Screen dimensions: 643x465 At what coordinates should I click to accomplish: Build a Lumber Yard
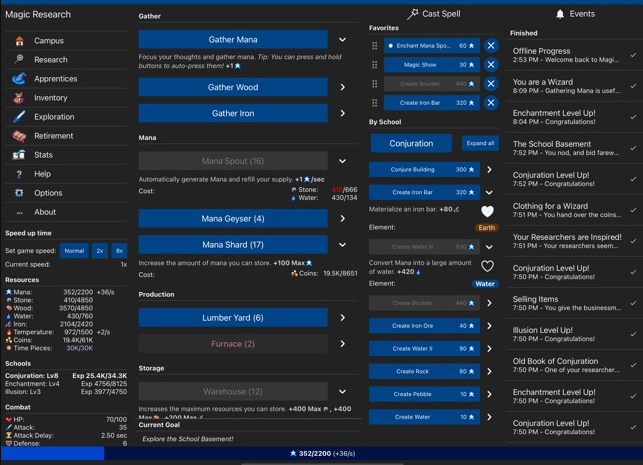click(233, 318)
